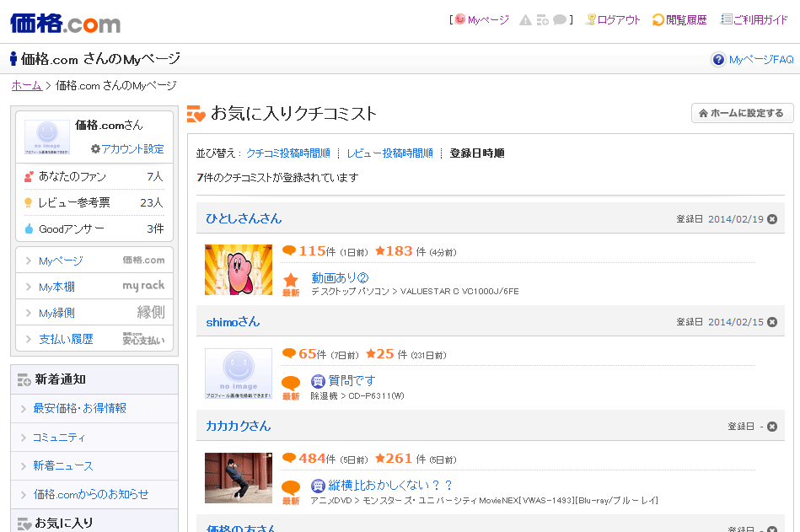800x532 pixels.
Task: Sort by クチコミ投稿時間順
Action: pyautogui.click(x=288, y=153)
